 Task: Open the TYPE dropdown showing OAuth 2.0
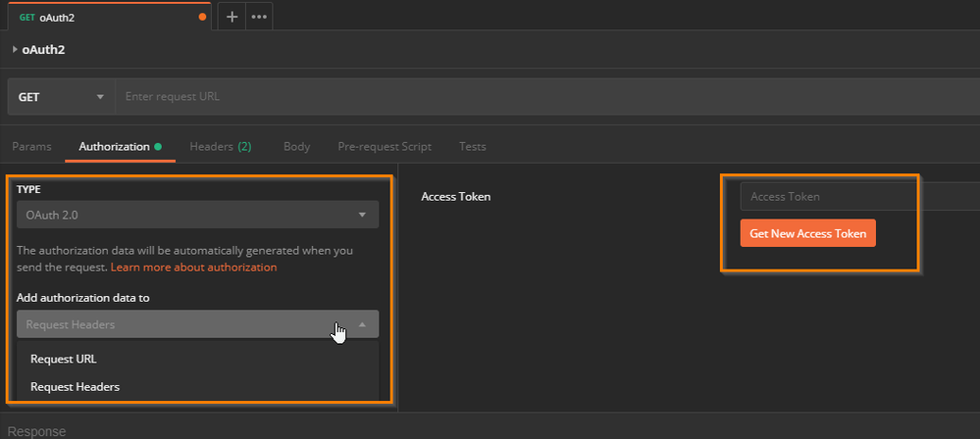point(197,215)
